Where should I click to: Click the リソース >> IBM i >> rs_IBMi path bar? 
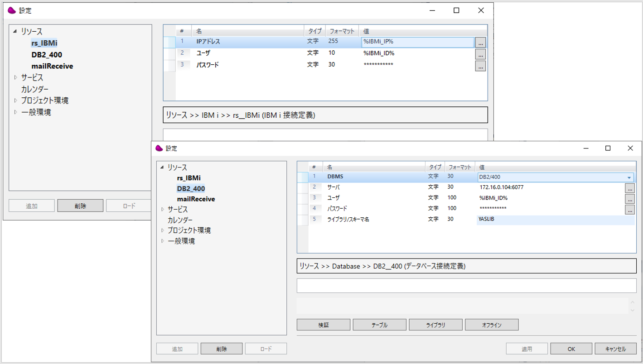325,115
